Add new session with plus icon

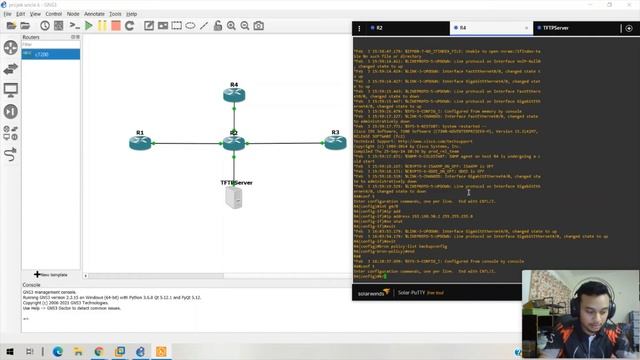point(629,28)
